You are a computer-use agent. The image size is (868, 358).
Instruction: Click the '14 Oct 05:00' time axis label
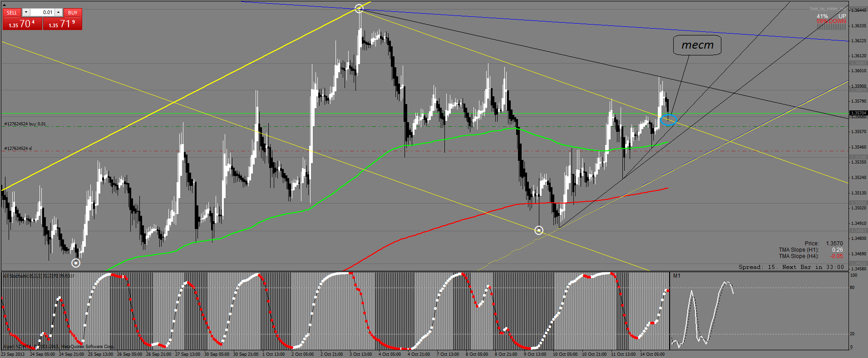[x=652, y=354]
